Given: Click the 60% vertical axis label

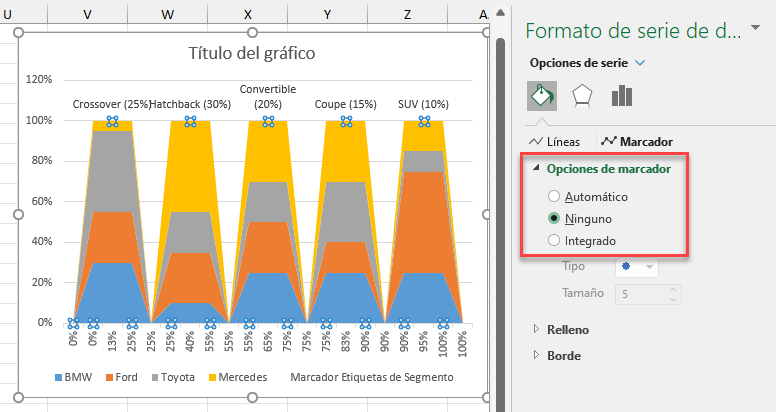Looking at the screenshot, I should (x=42, y=201).
